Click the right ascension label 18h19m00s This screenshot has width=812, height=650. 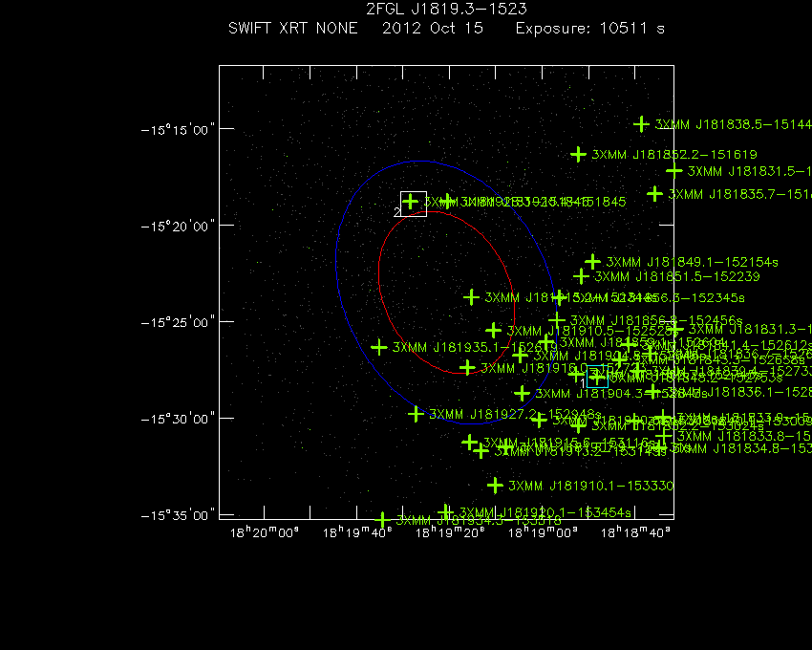543,532
